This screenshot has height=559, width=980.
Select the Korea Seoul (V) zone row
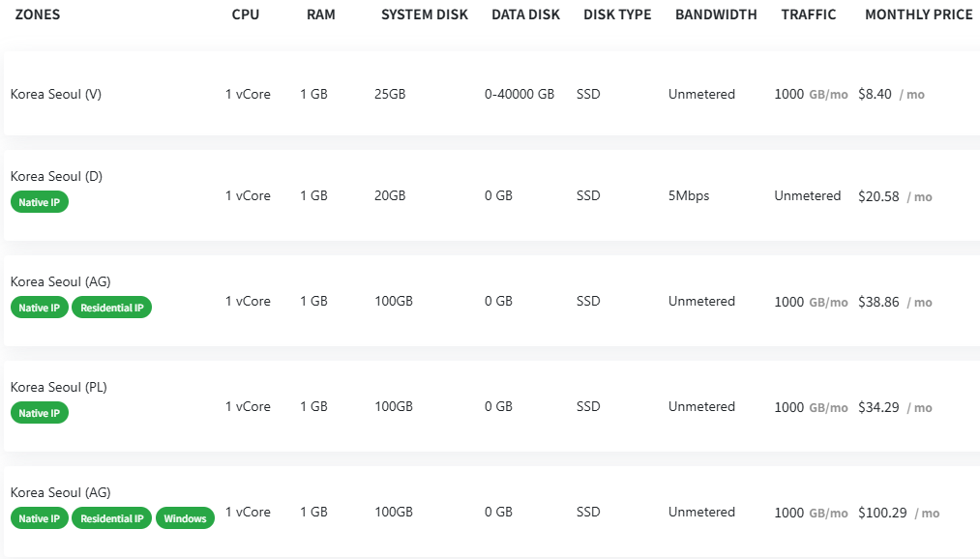click(x=56, y=95)
